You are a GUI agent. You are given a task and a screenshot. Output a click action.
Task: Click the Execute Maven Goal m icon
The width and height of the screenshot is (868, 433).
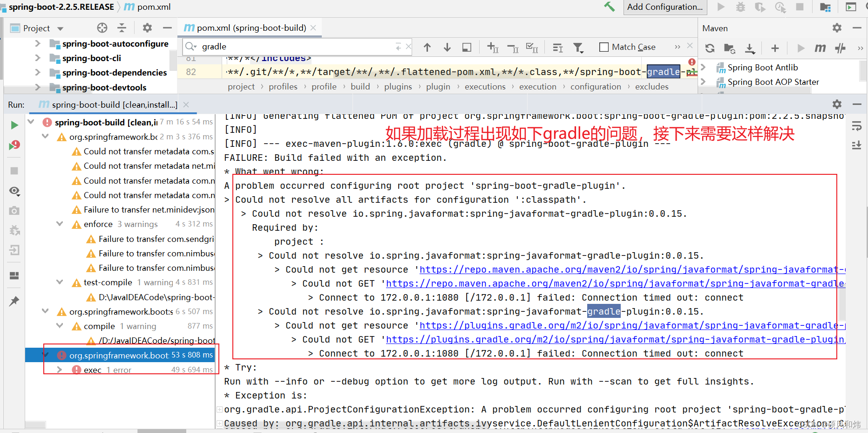820,48
